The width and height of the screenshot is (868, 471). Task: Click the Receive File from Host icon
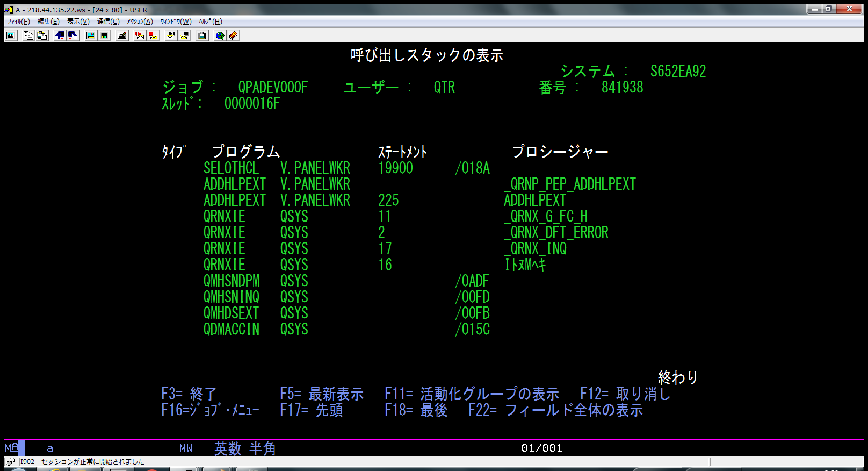tap(73, 35)
